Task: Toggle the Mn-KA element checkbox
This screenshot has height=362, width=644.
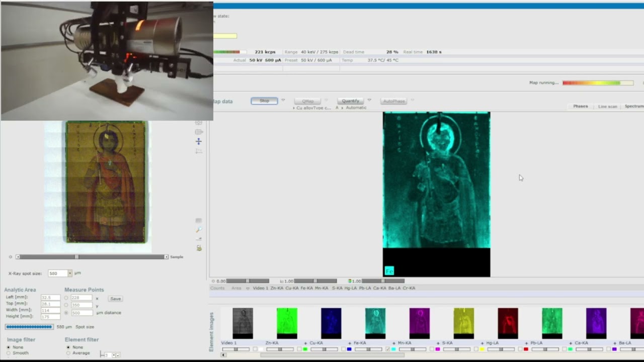Action: [x=432, y=349]
